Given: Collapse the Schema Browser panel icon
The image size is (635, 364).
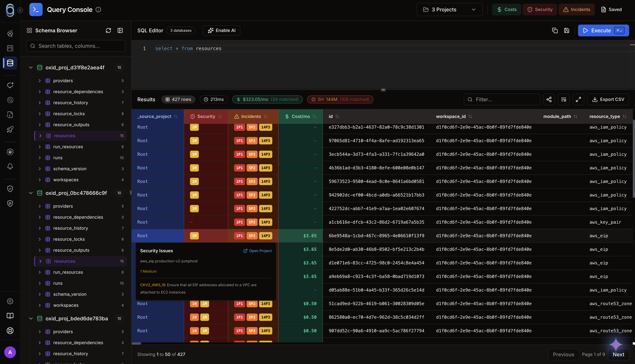Looking at the screenshot, I should pyautogui.click(x=120, y=30).
